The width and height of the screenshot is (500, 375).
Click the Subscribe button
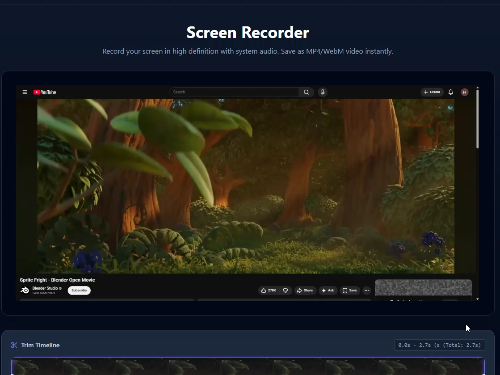pyautogui.click(x=79, y=290)
